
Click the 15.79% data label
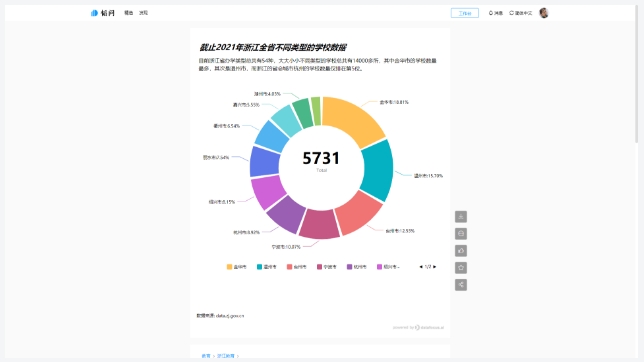[428, 176]
